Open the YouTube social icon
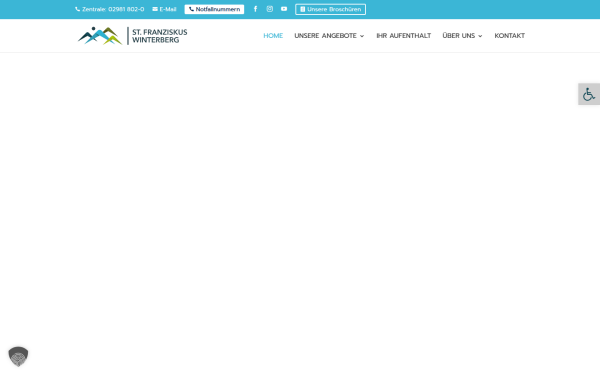Image resolution: width=600 pixels, height=375 pixels. [x=284, y=9]
